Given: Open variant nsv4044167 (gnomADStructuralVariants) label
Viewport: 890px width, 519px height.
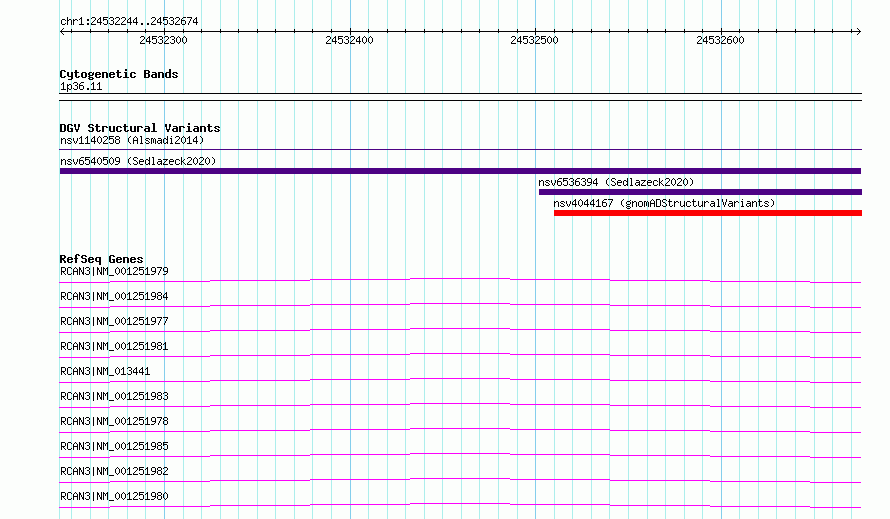Looking at the screenshot, I should tap(664, 203).
